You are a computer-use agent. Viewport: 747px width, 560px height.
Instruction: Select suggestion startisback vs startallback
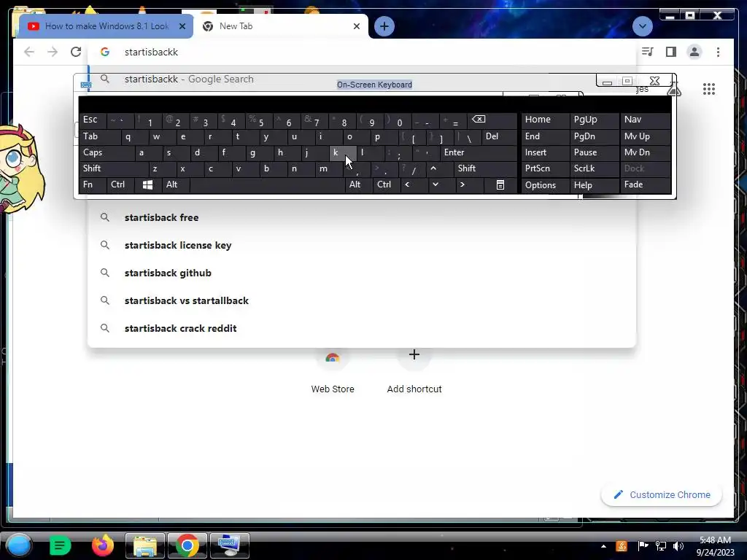coord(362,300)
